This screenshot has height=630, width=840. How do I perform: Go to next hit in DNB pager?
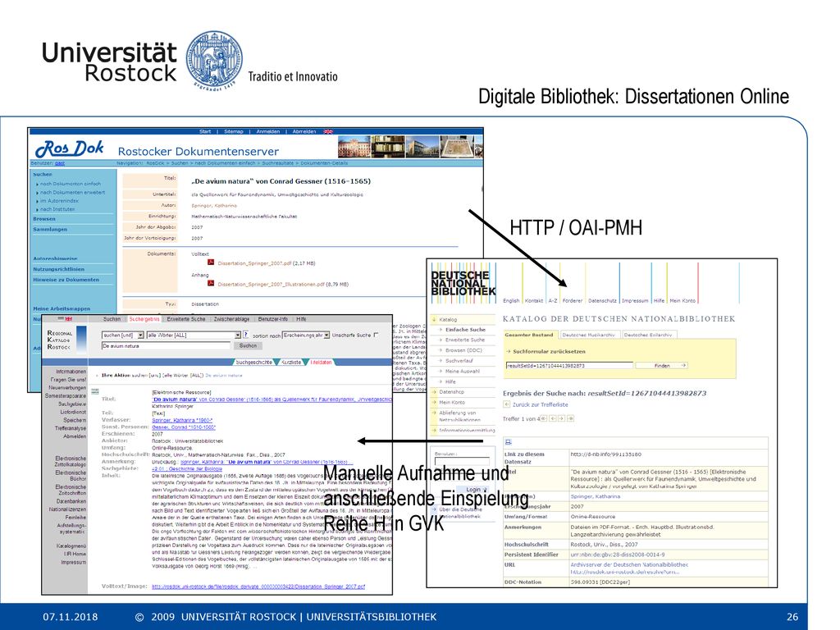(561, 418)
